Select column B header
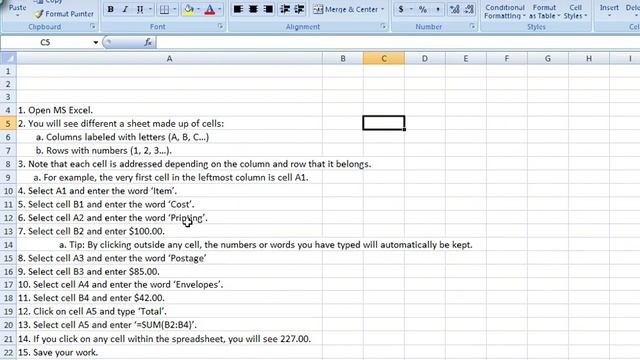Viewport: 640px width, 360px height. point(343,58)
